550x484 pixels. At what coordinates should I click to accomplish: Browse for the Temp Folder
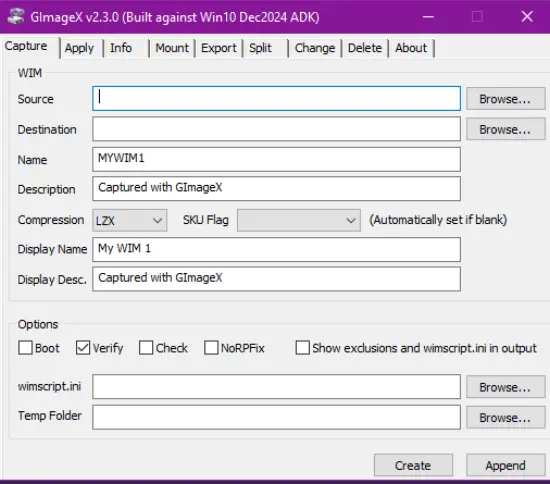click(505, 418)
